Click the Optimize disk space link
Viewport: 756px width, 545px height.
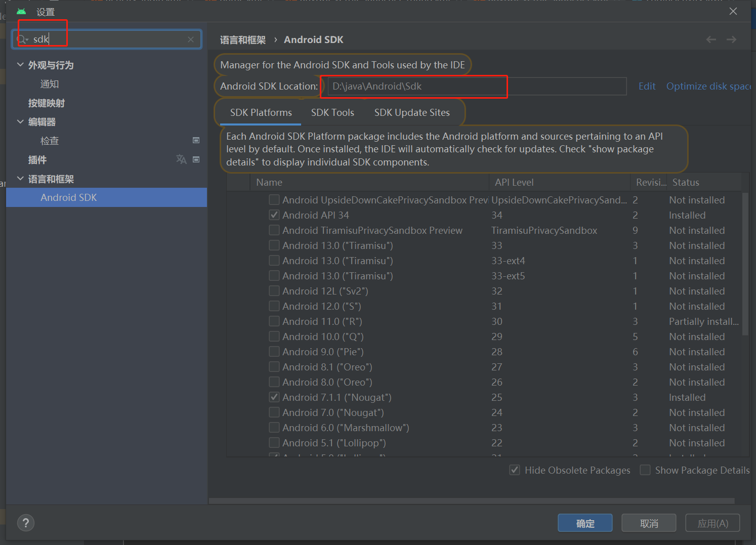point(708,86)
